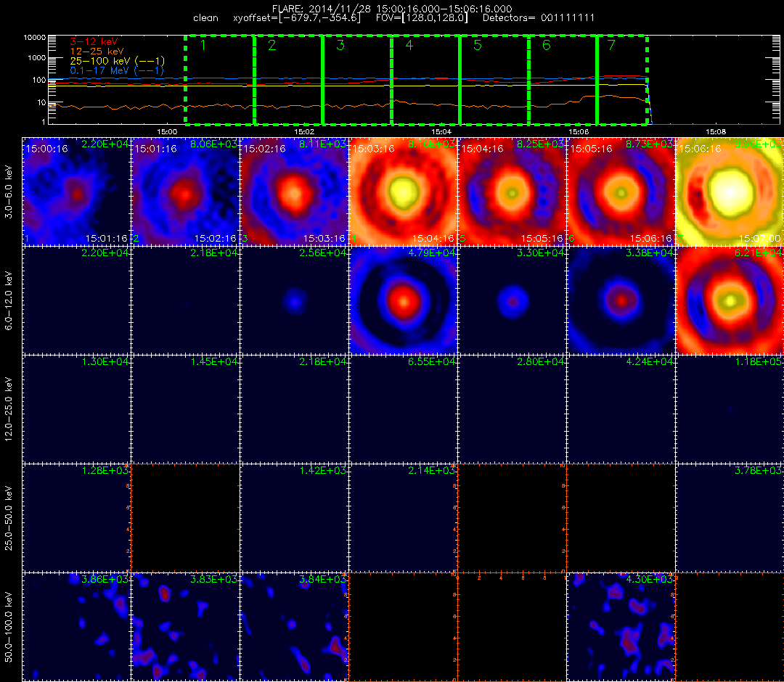
Task: Click the 15:00:16 start time stamp
Action: click(x=47, y=149)
